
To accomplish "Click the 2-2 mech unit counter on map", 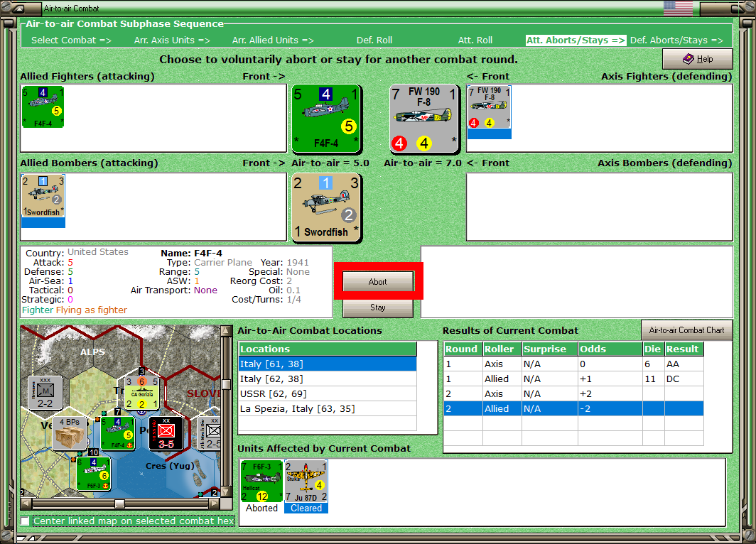I will click(45, 393).
